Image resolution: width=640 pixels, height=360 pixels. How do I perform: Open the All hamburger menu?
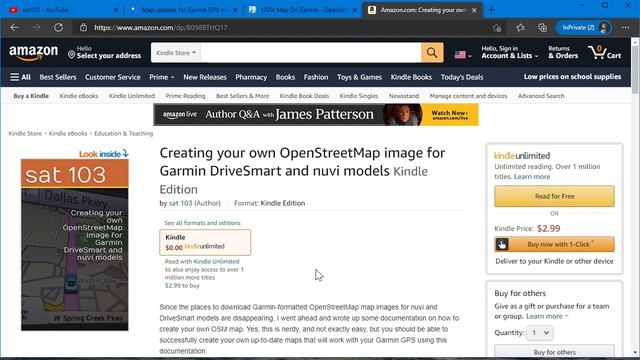click(20, 77)
